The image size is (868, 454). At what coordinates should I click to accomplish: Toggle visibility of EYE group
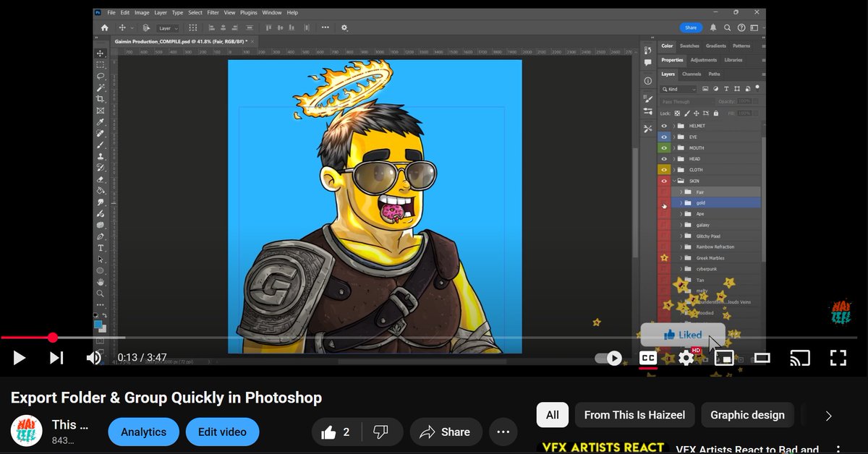click(x=664, y=137)
